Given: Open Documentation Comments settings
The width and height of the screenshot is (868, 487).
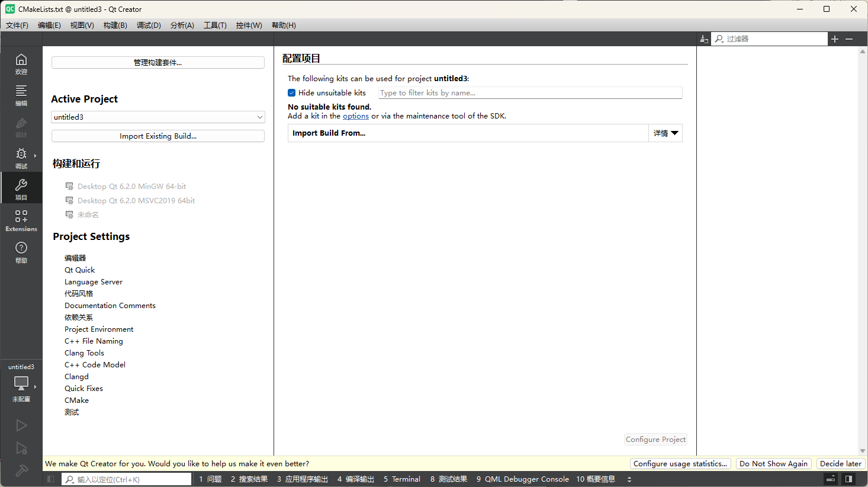Looking at the screenshot, I should click(110, 306).
